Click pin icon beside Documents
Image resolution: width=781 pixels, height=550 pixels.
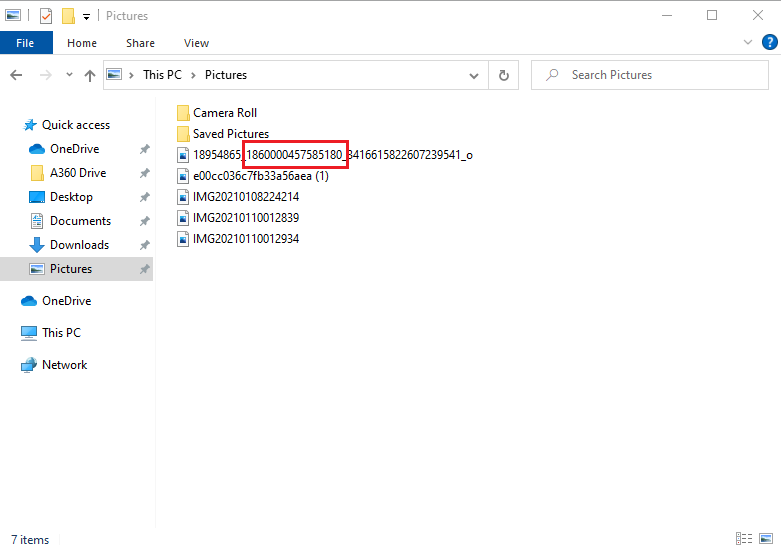coord(144,221)
